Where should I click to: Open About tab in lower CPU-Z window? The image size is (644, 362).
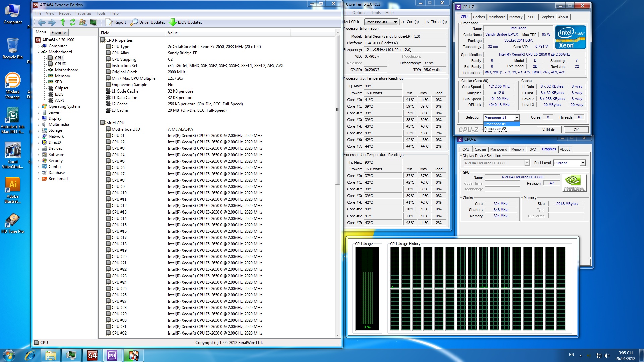pyautogui.click(x=565, y=149)
